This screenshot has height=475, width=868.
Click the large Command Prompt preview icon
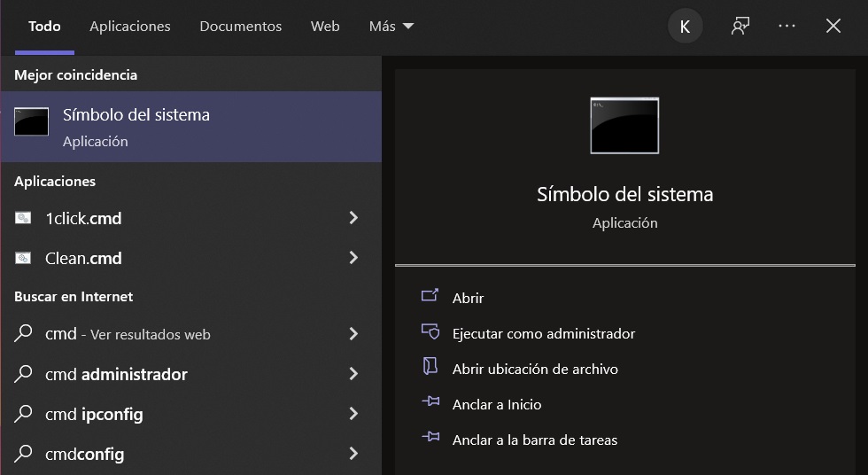(624, 126)
